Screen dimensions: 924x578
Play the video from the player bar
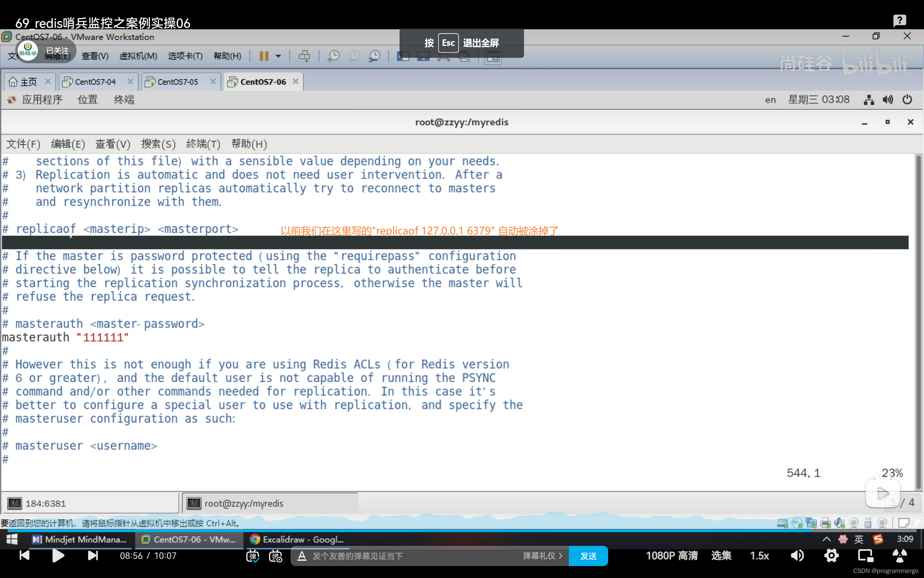coord(58,556)
